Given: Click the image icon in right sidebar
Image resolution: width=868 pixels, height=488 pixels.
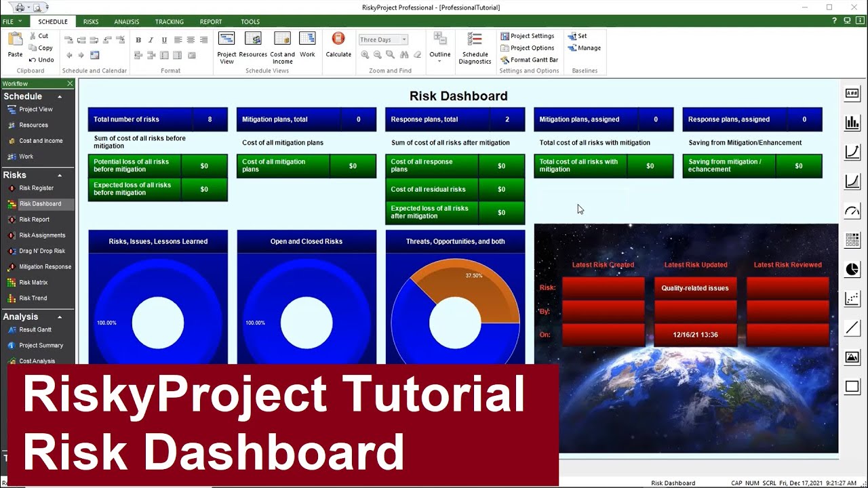Looking at the screenshot, I should 852,357.
